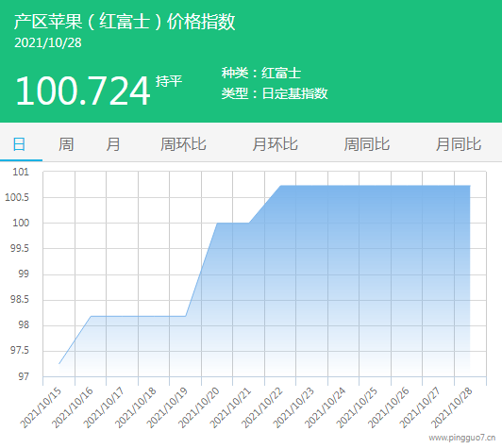Click the 2021/10/20 axis label
The height and width of the screenshot is (448, 502).
click(199, 408)
